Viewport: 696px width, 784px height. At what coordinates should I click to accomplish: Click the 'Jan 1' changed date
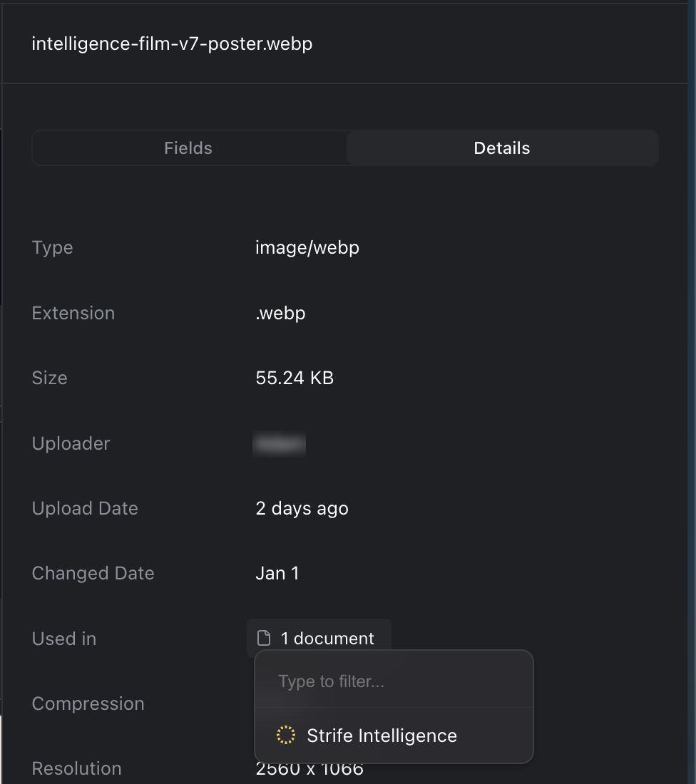[277, 573]
